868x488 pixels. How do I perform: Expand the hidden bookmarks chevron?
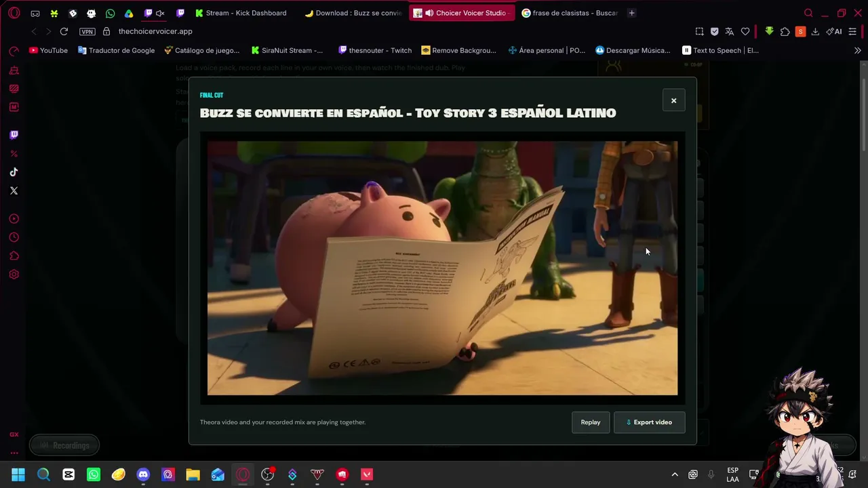pyautogui.click(x=857, y=50)
